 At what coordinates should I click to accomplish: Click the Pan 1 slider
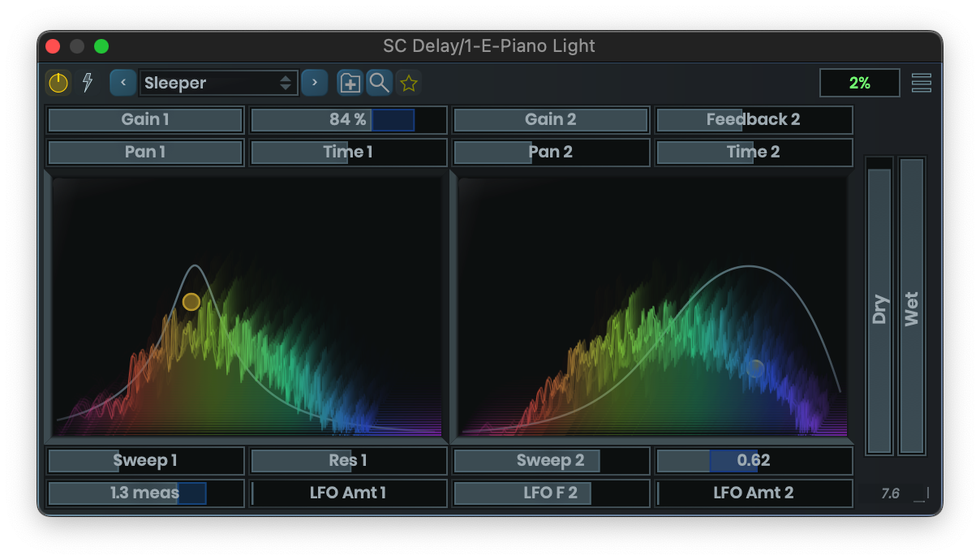click(x=145, y=153)
